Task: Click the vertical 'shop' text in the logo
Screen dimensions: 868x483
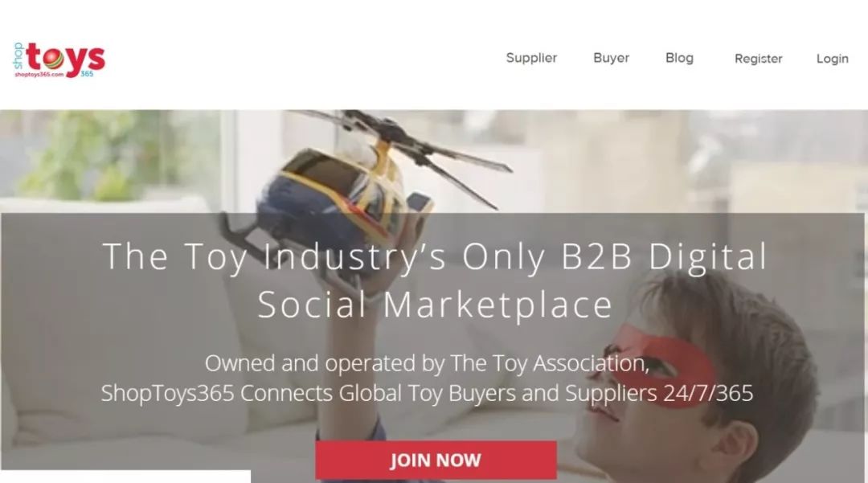Action: tap(18, 55)
